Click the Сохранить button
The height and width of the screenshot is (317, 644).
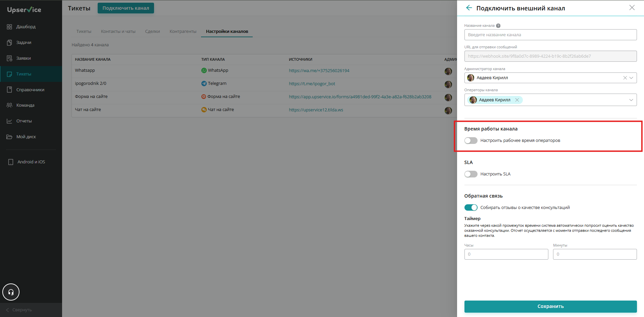pos(550,306)
